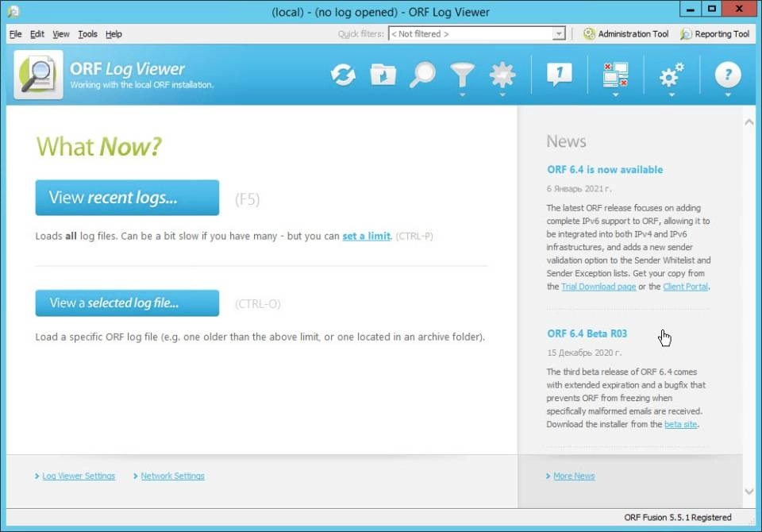This screenshot has width=762, height=532.
Task: Click the 'Quick filters:' label
Action: 360,34
